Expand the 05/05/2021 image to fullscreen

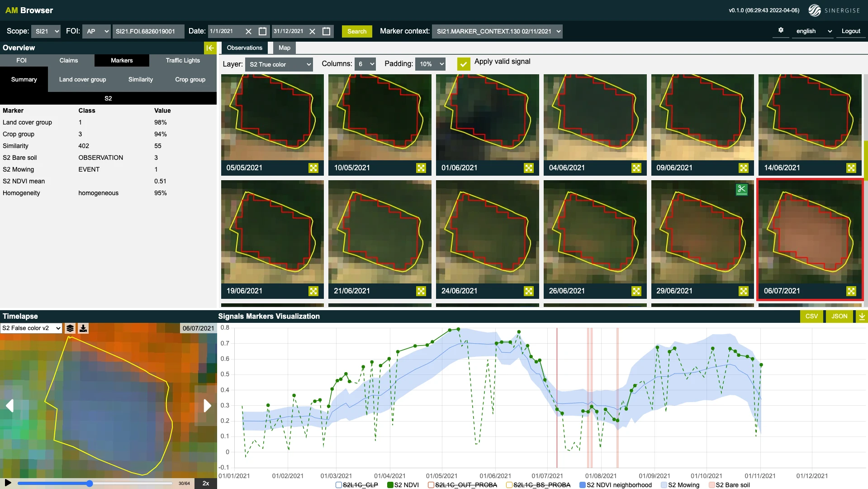313,168
